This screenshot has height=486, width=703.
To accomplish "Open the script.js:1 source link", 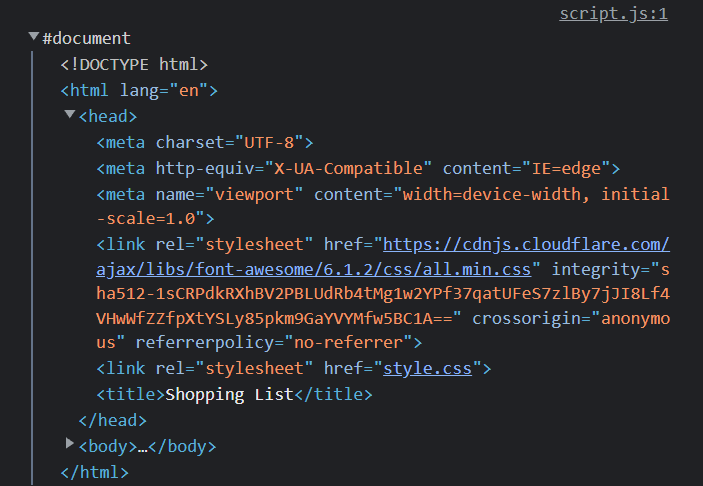I will click(613, 13).
